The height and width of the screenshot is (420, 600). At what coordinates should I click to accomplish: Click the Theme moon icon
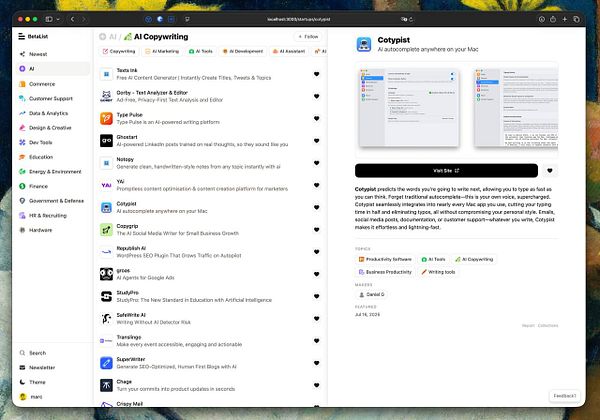click(x=22, y=382)
